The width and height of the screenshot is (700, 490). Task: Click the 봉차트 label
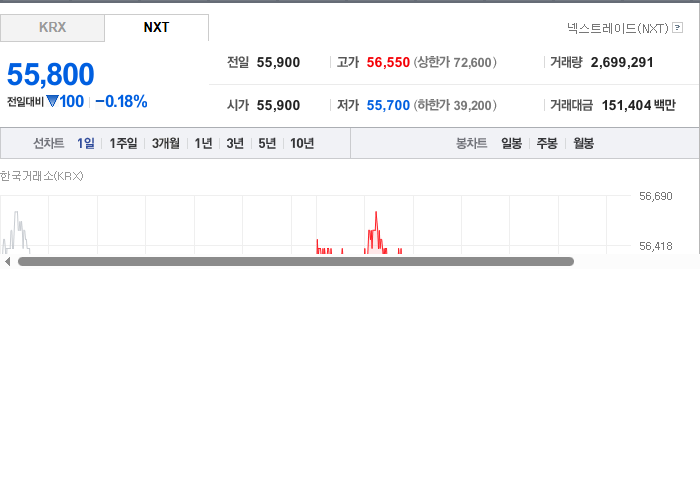[471, 143]
